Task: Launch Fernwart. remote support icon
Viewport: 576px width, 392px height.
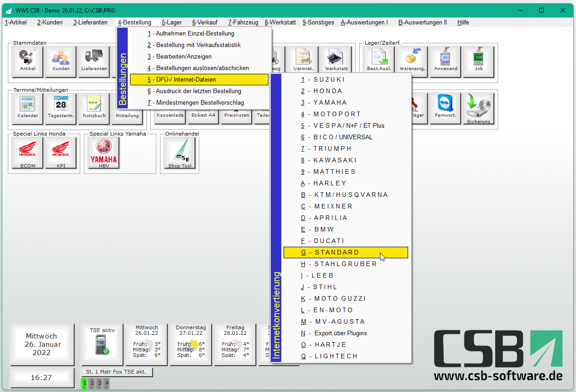Action: tap(445, 109)
